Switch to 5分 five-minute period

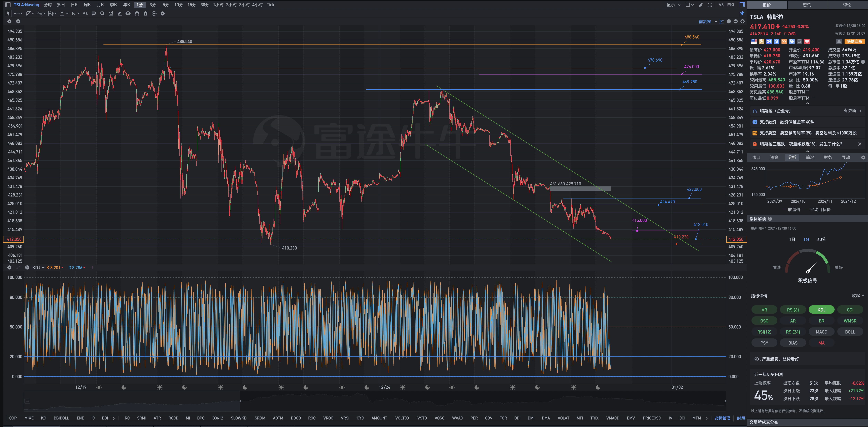pos(165,5)
